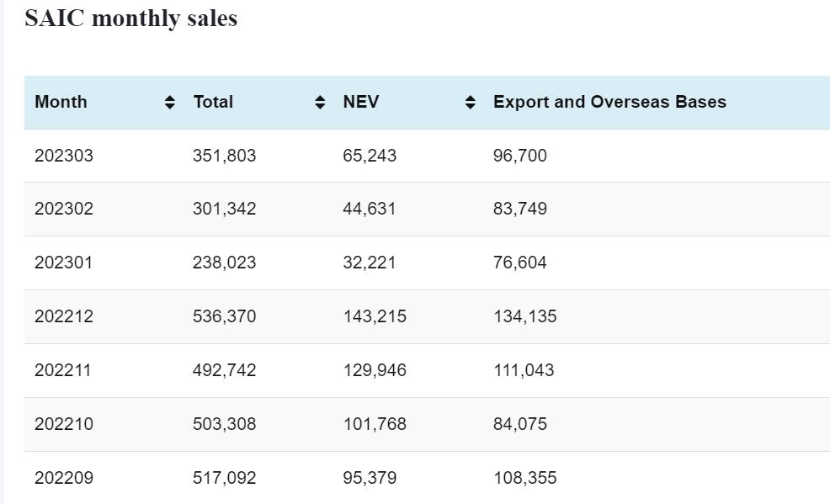Select NEV value 101,768
Screen dimensions: 830x504
[375, 424]
